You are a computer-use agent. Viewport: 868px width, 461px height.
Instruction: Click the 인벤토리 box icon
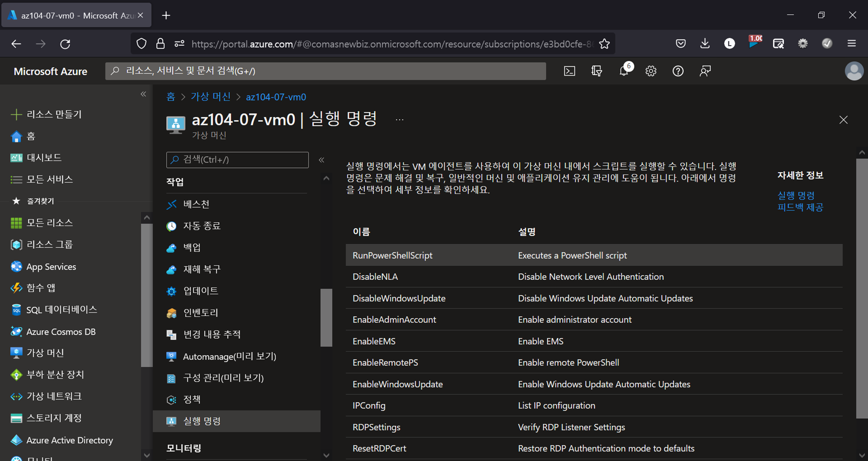point(171,313)
